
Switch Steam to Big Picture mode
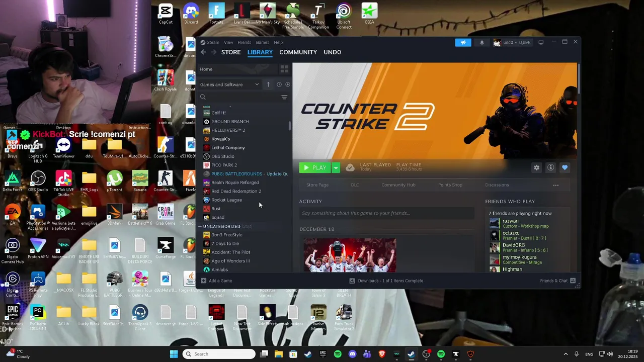click(x=541, y=42)
